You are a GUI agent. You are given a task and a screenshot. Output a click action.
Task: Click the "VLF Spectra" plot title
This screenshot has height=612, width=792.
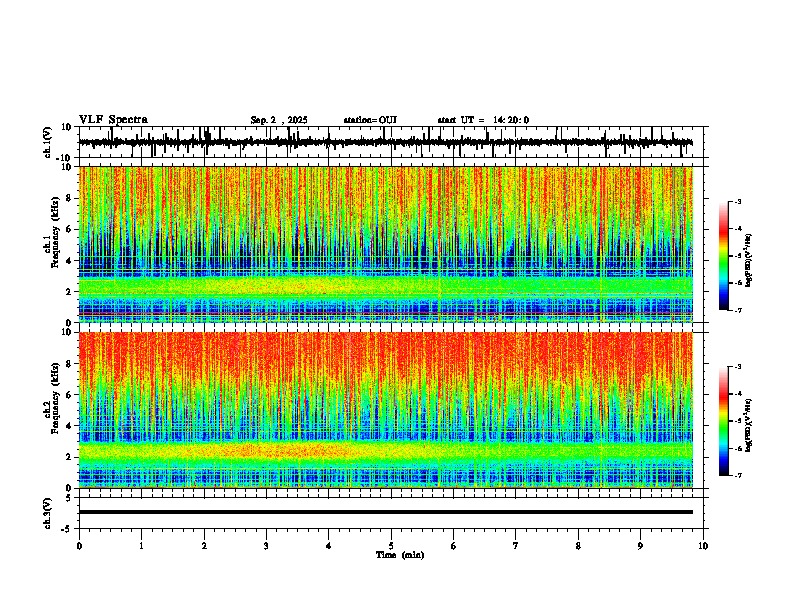tap(113, 120)
